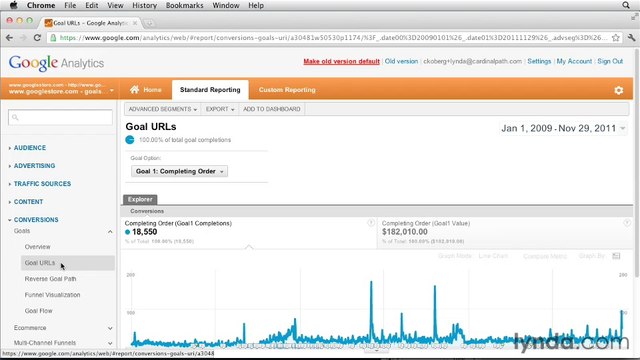Switch to Standard Reporting tab
This screenshot has width=640, height=360.
pos(210,90)
